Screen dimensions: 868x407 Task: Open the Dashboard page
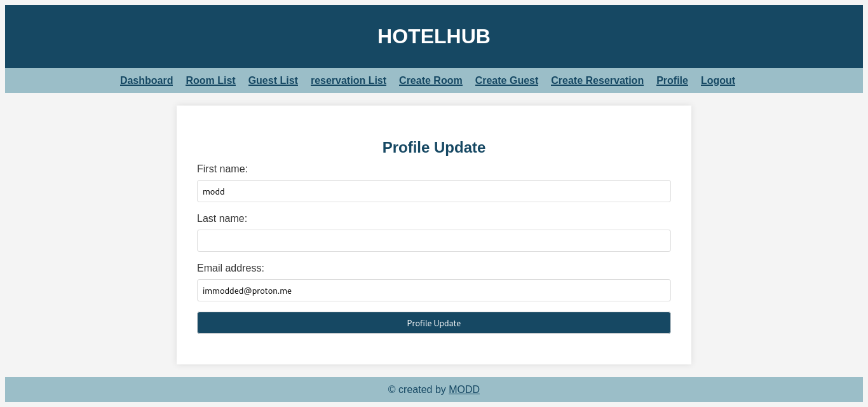[146, 81]
